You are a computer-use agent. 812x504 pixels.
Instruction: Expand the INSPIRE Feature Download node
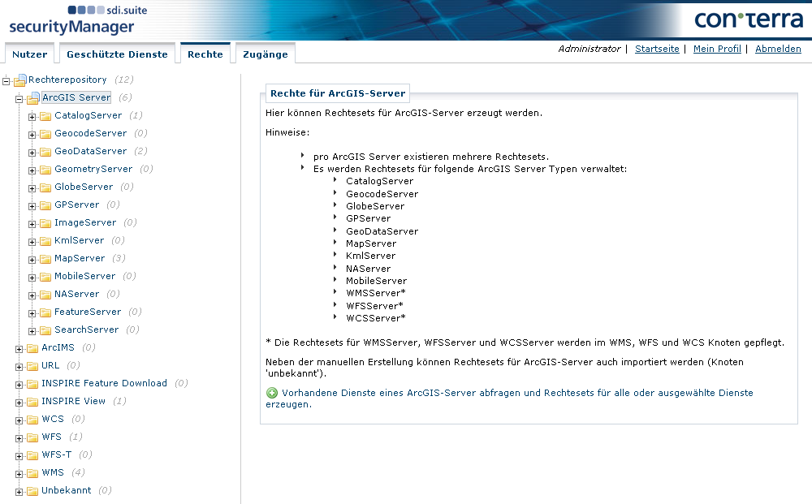point(17,383)
